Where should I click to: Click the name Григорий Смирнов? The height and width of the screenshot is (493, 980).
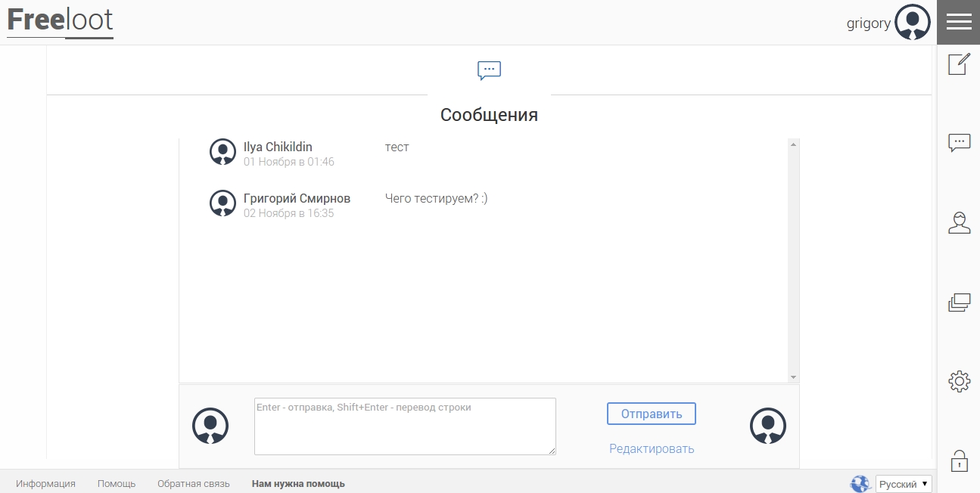coord(297,198)
